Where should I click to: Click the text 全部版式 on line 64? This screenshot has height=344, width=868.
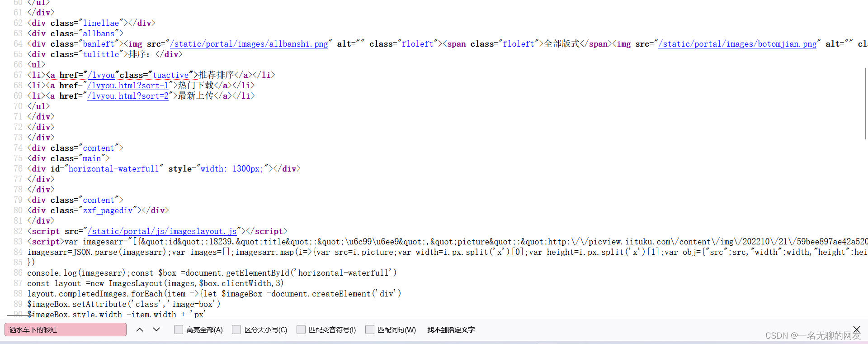(x=561, y=44)
